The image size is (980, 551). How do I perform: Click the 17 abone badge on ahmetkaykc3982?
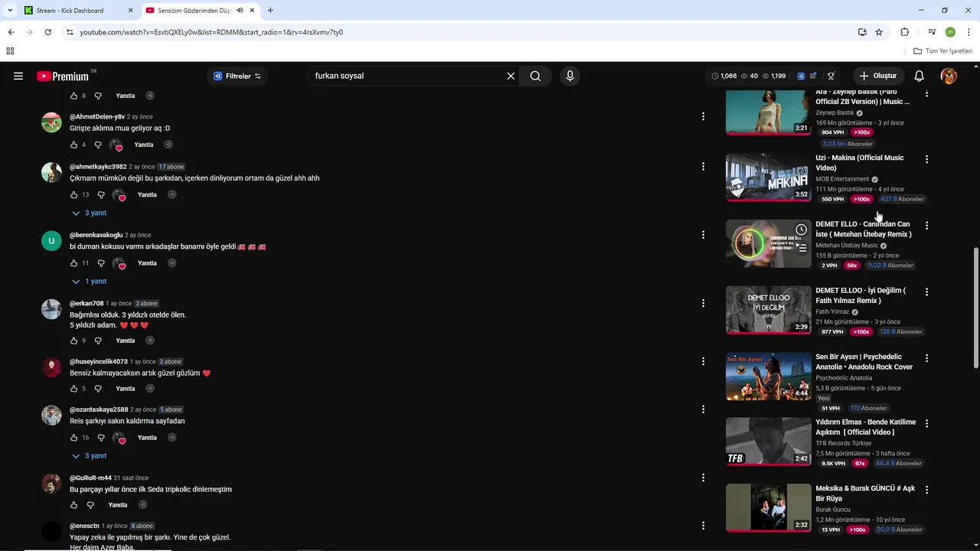tap(171, 167)
